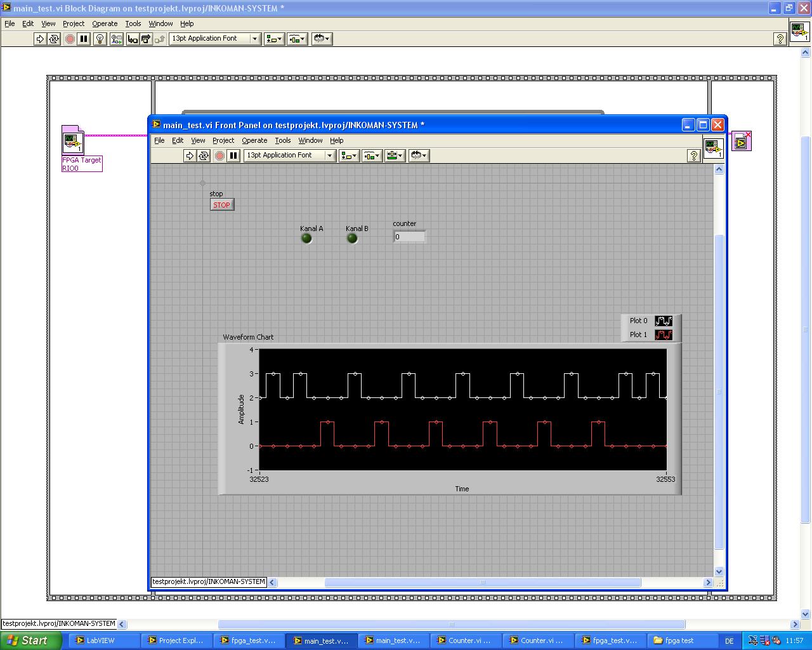Open Reorder dropdown in Front Panel toolbar
Image resolution: width=812 pixels, height=650 pixels.
coord(419,156)
